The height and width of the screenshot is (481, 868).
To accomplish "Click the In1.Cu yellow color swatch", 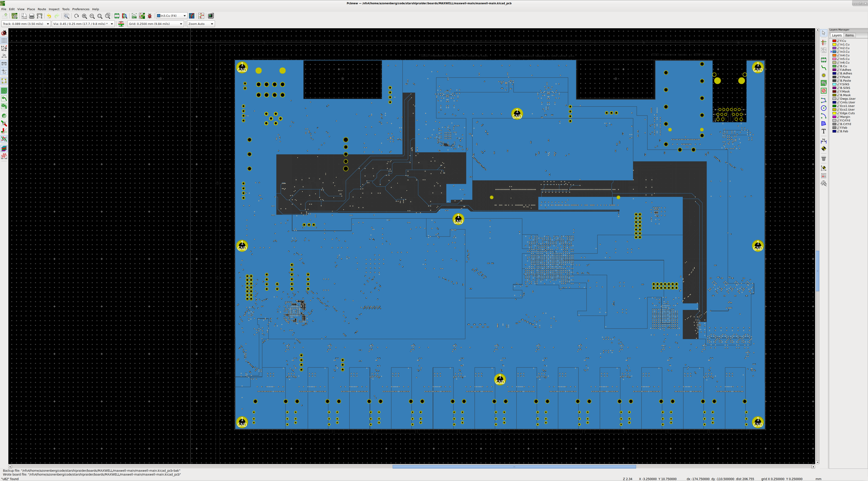I will point(834,45).
